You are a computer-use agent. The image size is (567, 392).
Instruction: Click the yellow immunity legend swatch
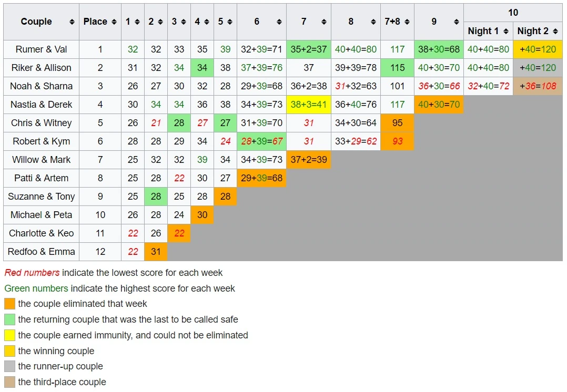pyautogui.click(x=9, y=335)
